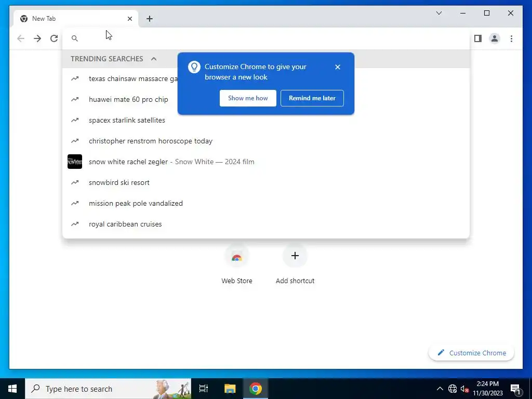
Task: Select snowbird ski resort suggestion
Action: [266, 182]
